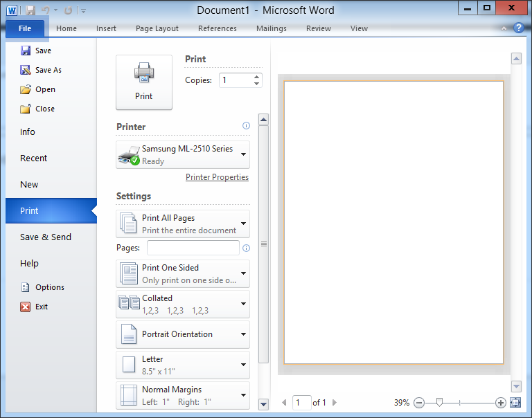Click the File ribbon tab
This screenshot has width=532, height=418.
[25, 28]
